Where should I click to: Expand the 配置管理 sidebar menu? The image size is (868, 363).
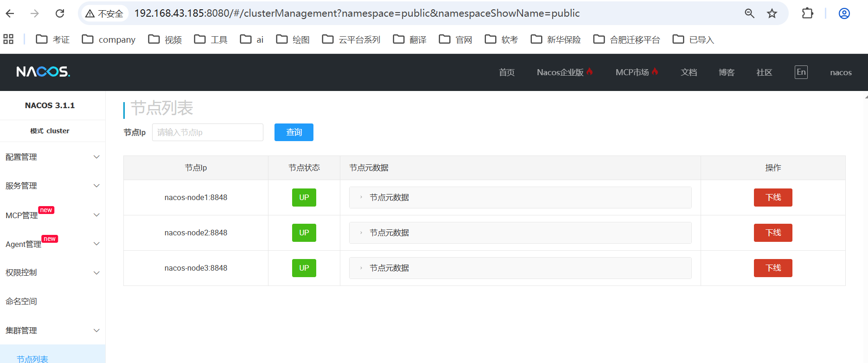point(52,157)
